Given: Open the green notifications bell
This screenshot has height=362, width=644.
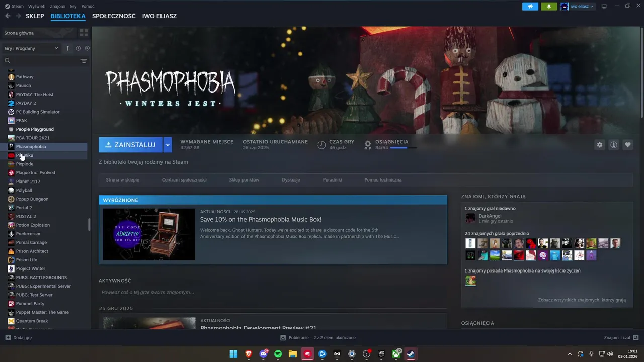Looking at the screenshot, I should point(549,6).
